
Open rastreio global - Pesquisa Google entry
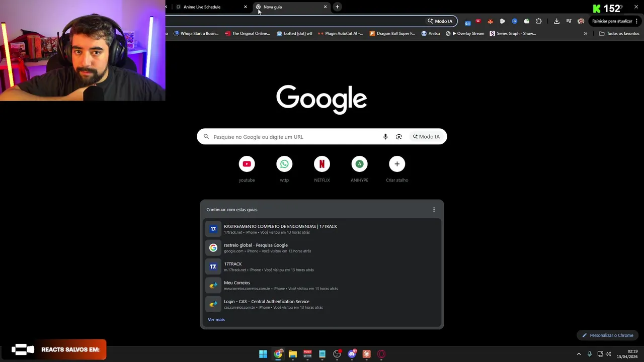click(322, 248)
